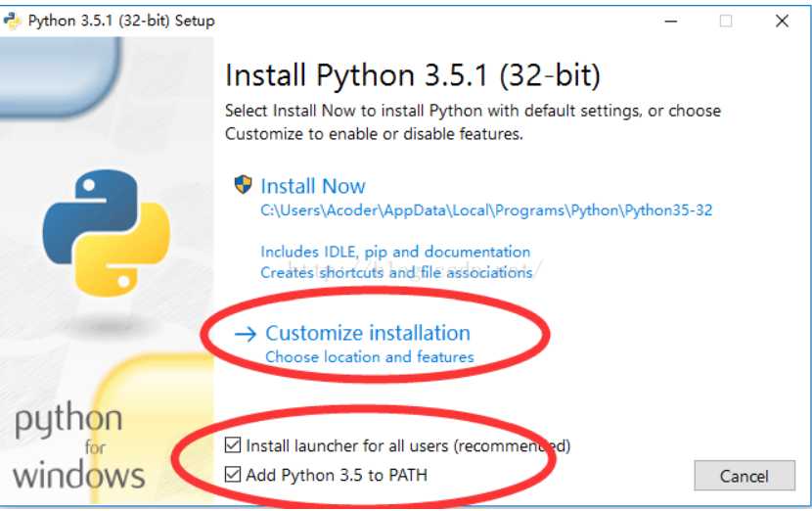Click the large Python logo graphic

coord(107,233)
